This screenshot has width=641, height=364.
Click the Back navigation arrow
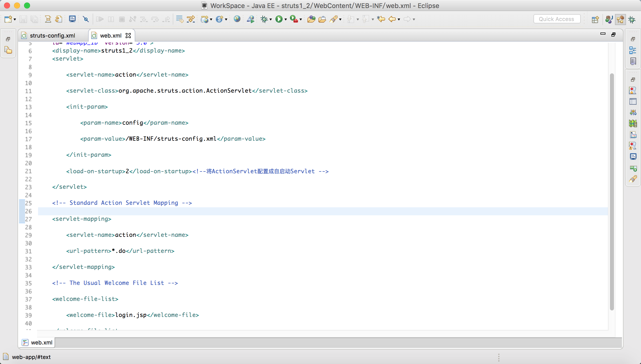pos(392,19)
